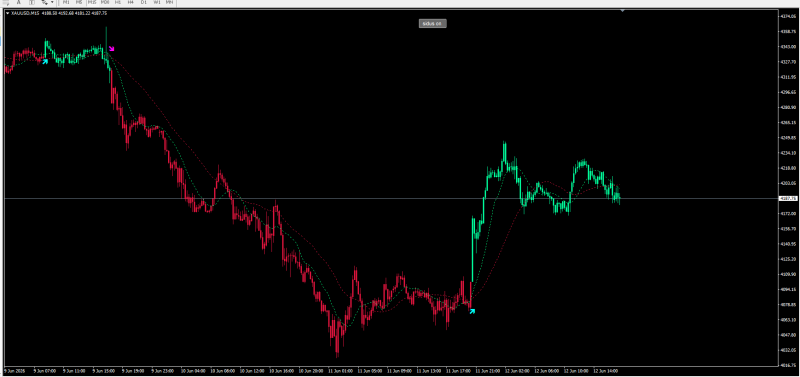Viewport: 800px width, 377px height.
Task: Click the '11 Jun 21:00' time label
Action: (x=487, y=371)
